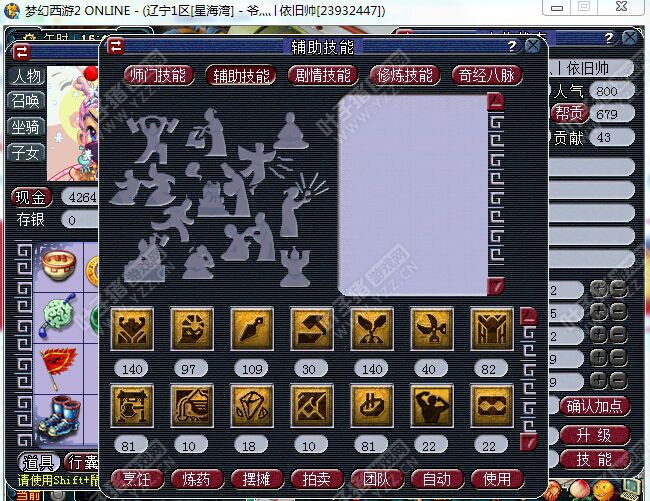Viewport: 650px width, 501px height.
Task: Open the 召唤 tab in the left window
Action: pyautogui.click(x=26, y=101)
